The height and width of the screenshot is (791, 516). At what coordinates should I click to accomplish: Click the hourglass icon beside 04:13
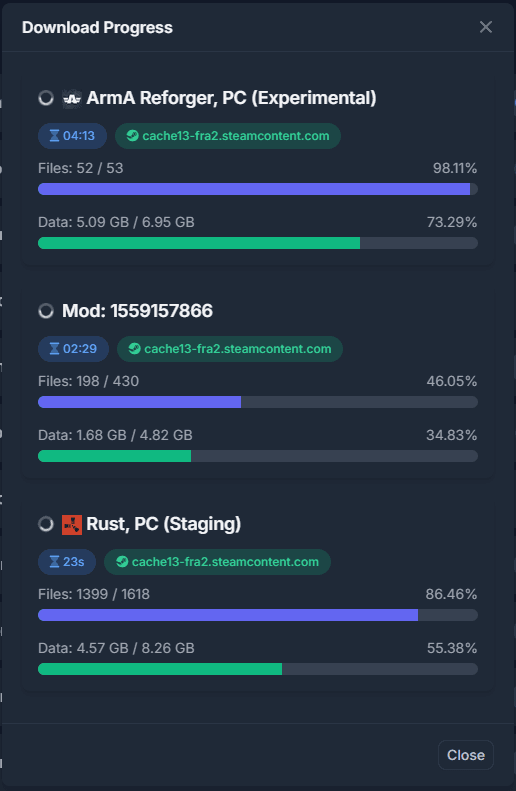(54, 136)
